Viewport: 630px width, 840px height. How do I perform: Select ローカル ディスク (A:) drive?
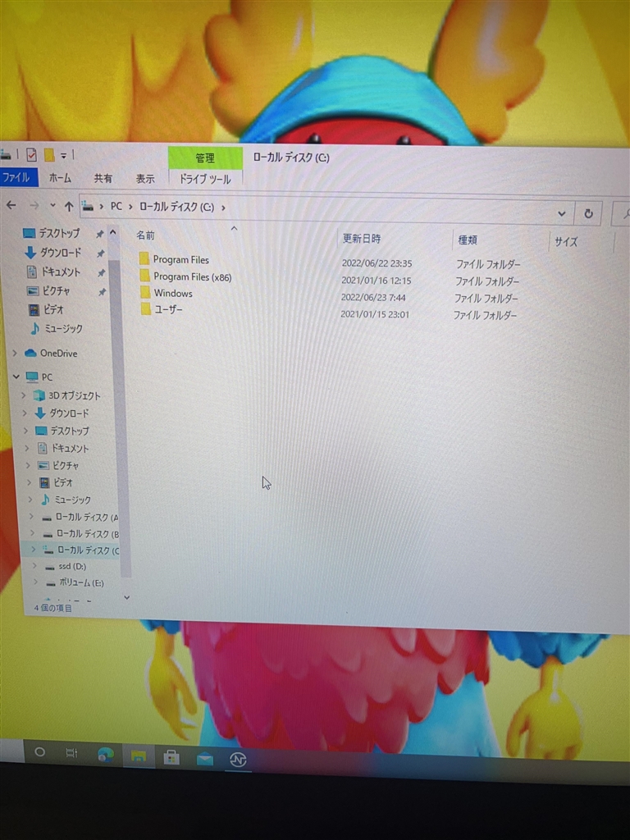tap(80, 518)
